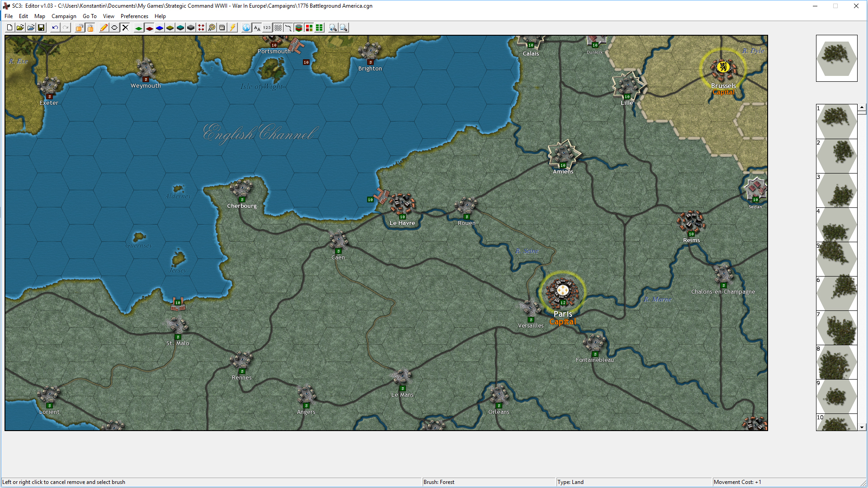
Task: Toggle map text labels Aa icon
Action: pos(257,28)
